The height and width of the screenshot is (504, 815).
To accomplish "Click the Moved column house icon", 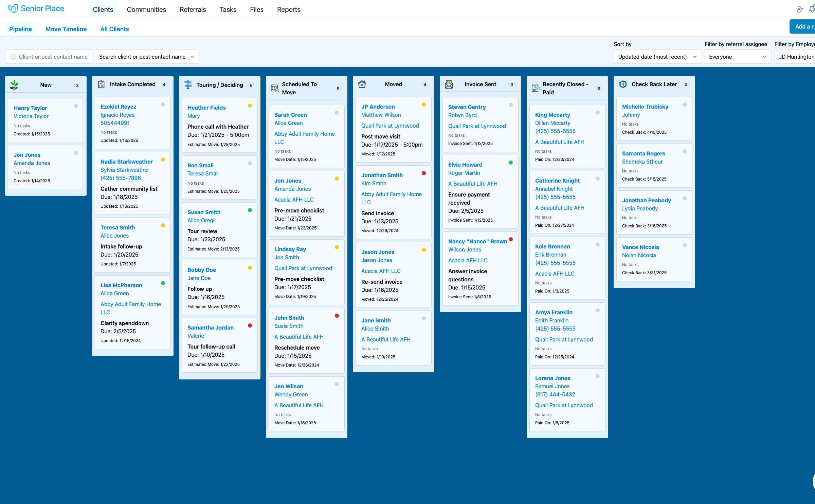I will pos(362,84).
